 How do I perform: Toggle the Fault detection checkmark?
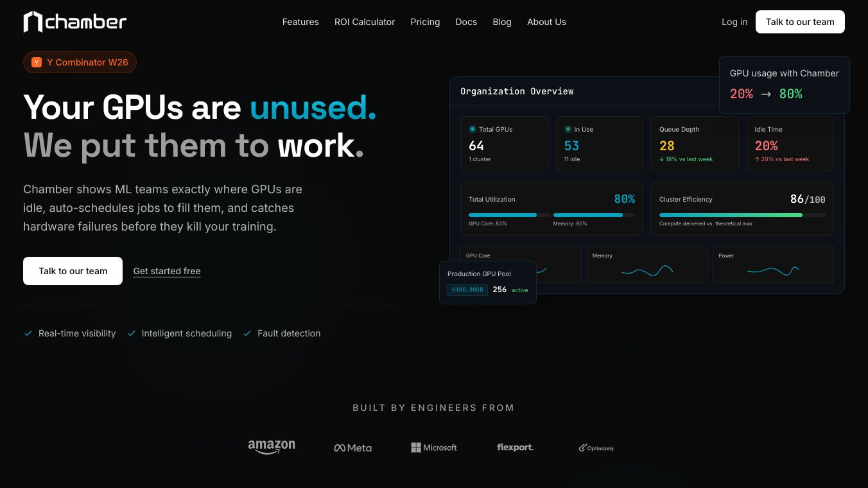tap(247, 333)
